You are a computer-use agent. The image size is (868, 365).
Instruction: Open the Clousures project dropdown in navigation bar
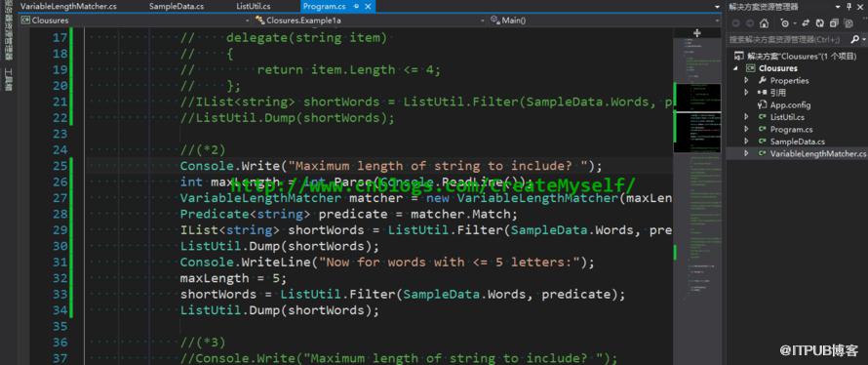(135, 20)
